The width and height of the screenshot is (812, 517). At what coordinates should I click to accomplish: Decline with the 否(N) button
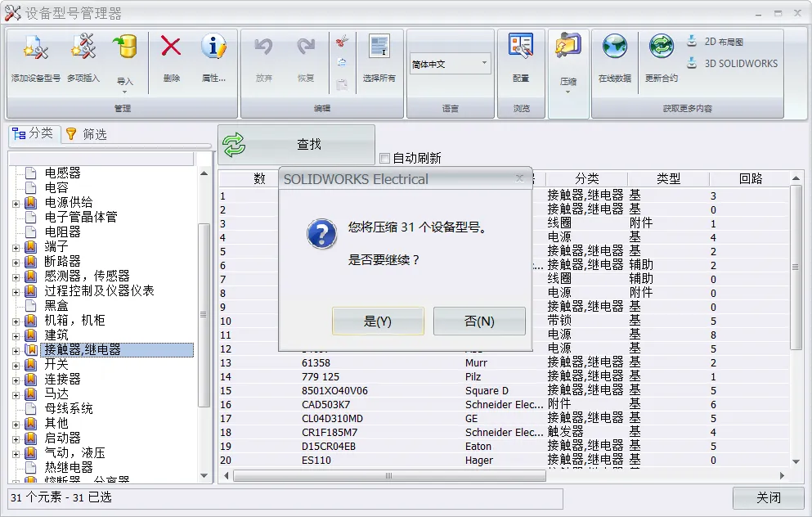479,321
